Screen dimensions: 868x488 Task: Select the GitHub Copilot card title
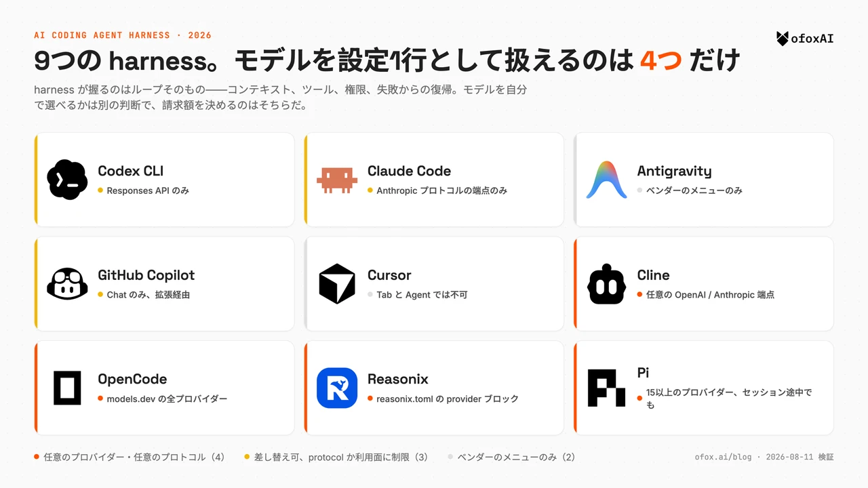[146, 275]
